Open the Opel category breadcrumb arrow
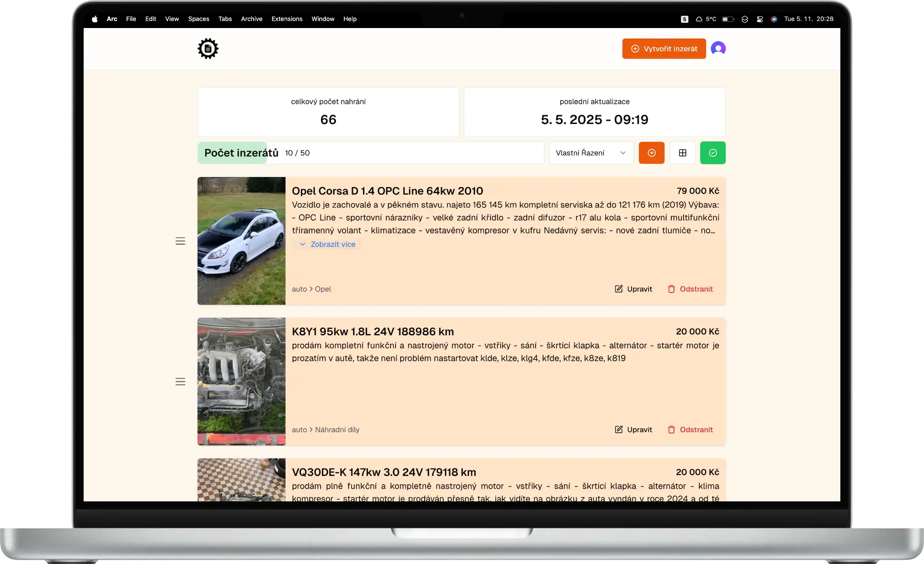924x564 pixels. (312, 289)
